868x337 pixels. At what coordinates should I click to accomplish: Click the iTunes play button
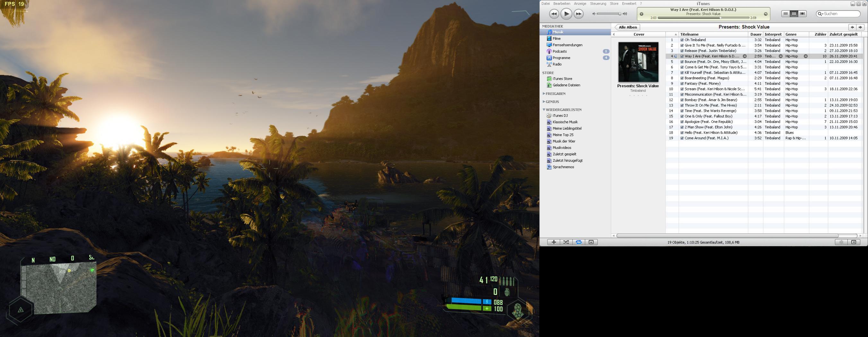point(566,14)
